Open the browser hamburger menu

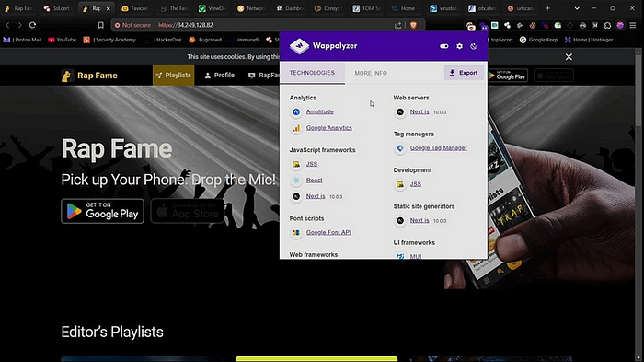click(633, 25)
